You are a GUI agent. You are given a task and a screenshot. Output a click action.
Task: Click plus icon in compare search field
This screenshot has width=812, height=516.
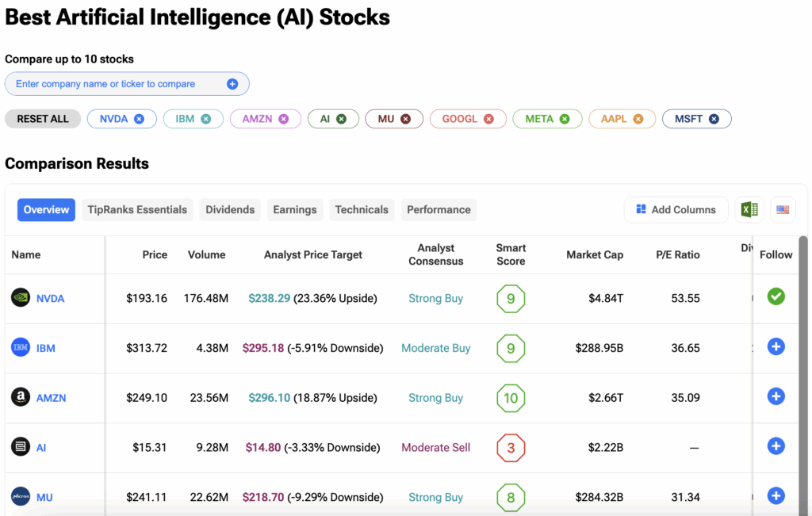232,84
